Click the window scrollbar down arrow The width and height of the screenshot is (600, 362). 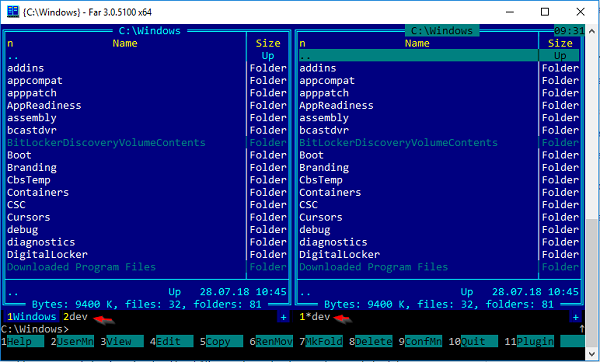(592, 354)
